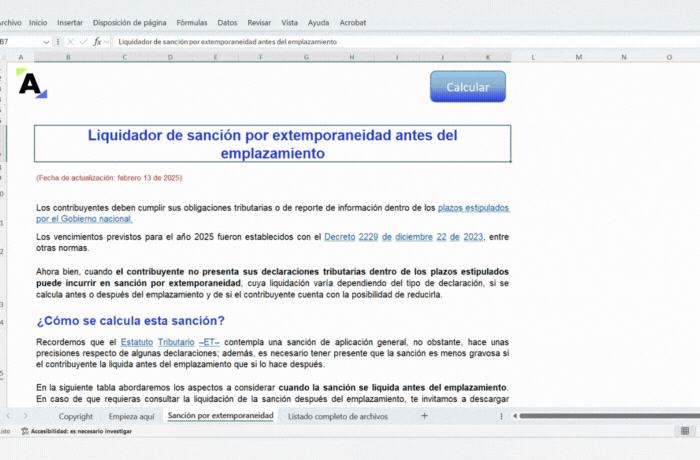Open the Insertar ribbon tab

(x=70, y=22)
